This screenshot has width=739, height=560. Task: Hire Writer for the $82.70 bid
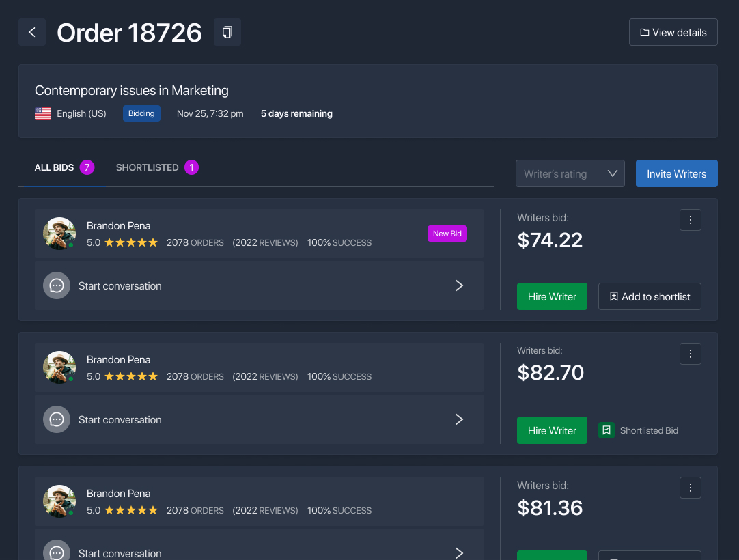[552, 430]
